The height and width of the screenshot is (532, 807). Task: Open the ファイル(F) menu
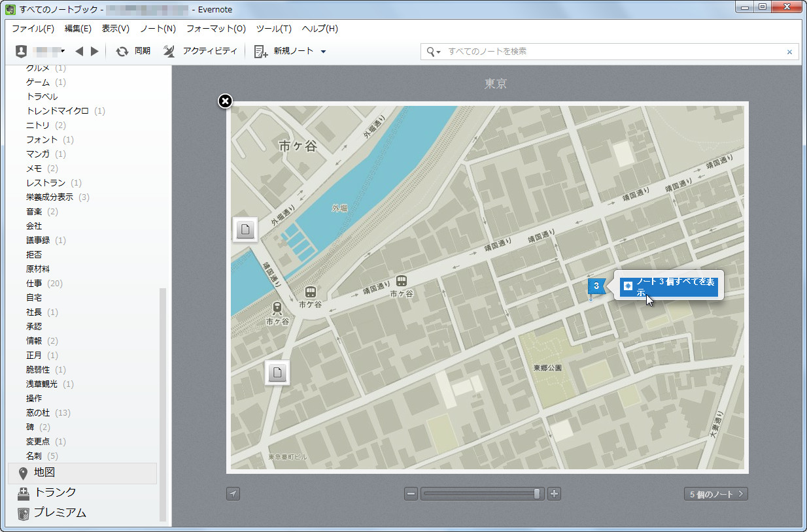coord(33,29)
